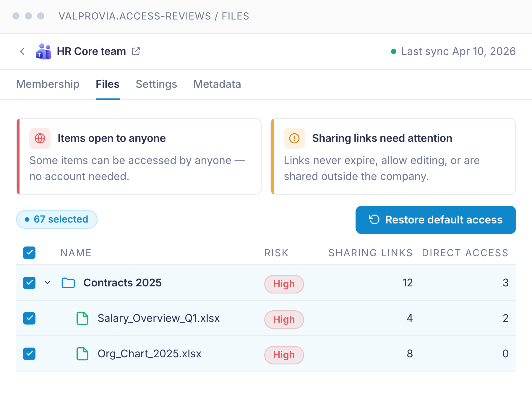Click the Org_Chart_2025.xlsx file icon

(82, 354)
